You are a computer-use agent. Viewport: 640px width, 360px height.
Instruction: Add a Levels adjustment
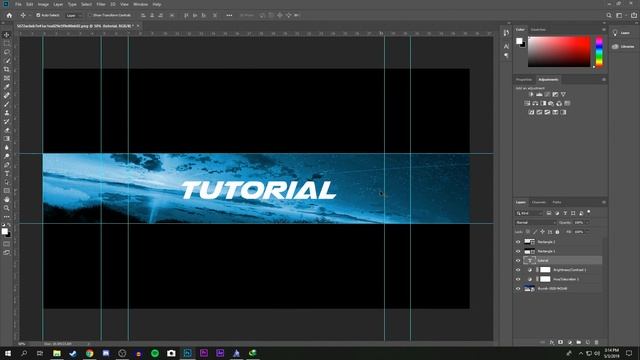coord(539,94)
